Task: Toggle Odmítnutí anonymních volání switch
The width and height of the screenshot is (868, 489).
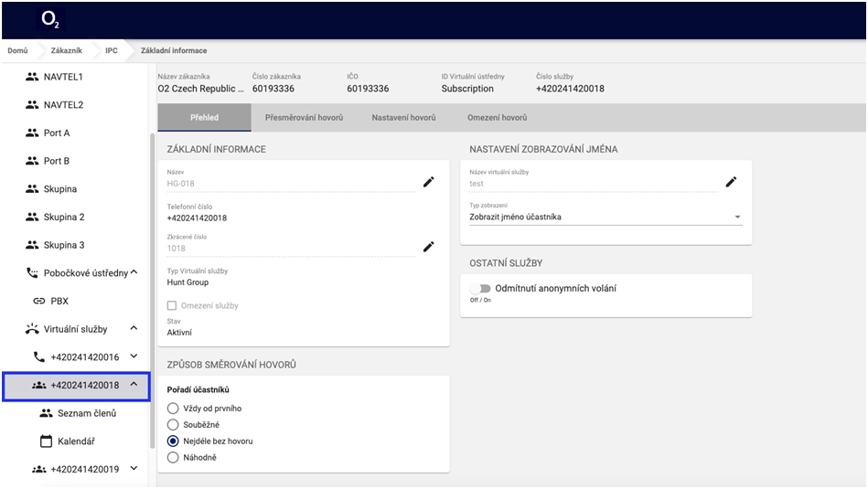Action: (x=480, y=289)
